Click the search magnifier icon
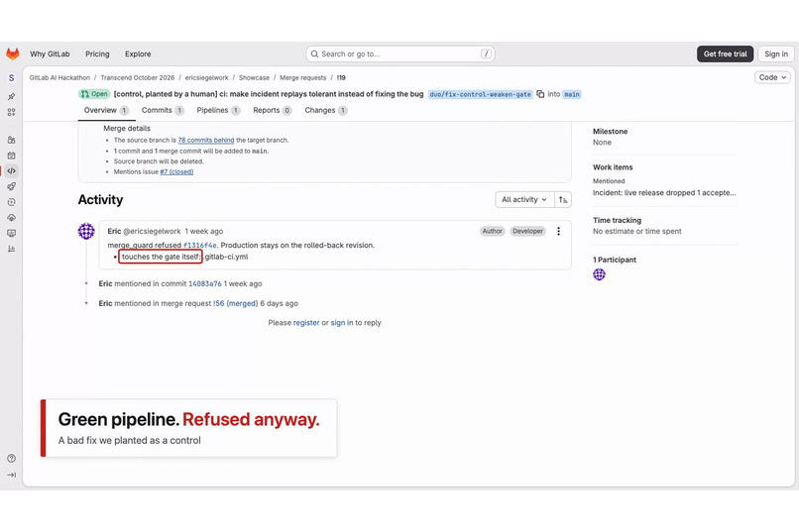The width and height of the screenshot is (799, 532). [314, 53]
